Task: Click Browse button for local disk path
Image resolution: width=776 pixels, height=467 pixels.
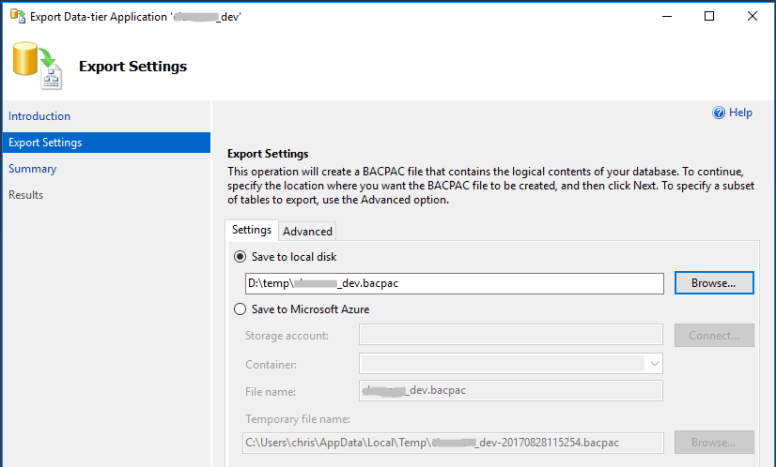Action: [714, 283]
